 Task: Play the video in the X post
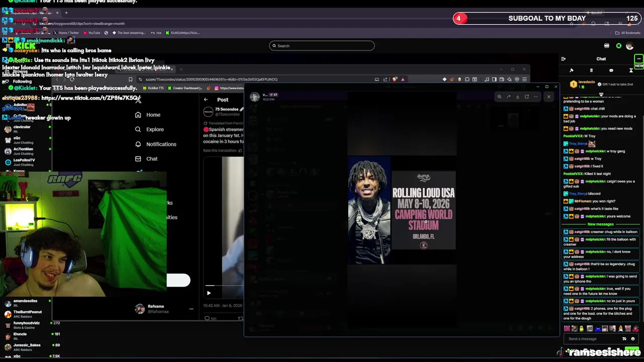209,293
